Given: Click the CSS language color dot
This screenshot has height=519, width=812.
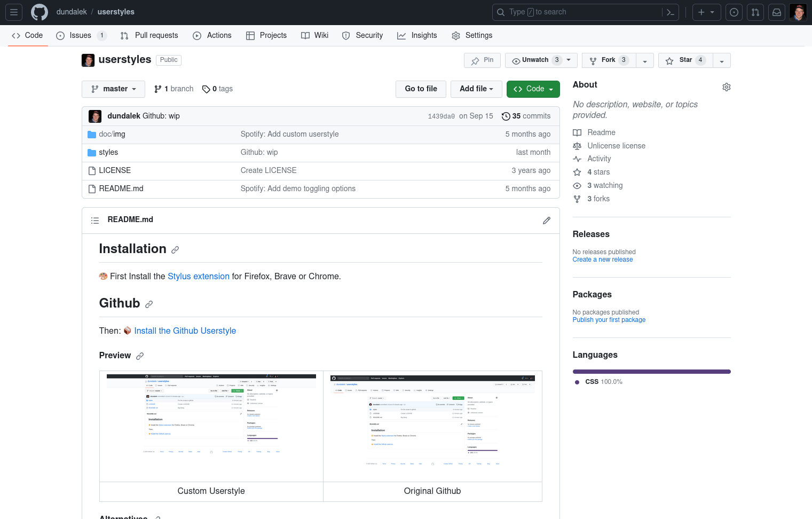Looking at the screenshot, I should 577,382.
